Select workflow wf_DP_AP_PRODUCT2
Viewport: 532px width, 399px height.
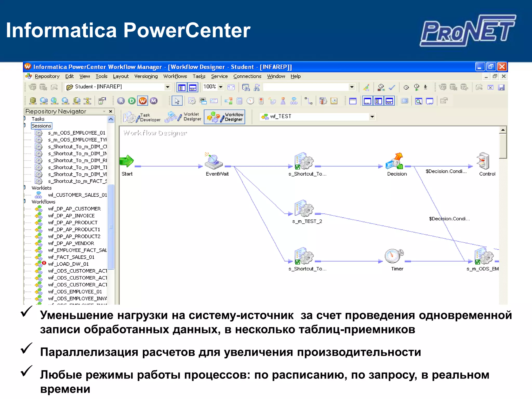click(74, 236)
